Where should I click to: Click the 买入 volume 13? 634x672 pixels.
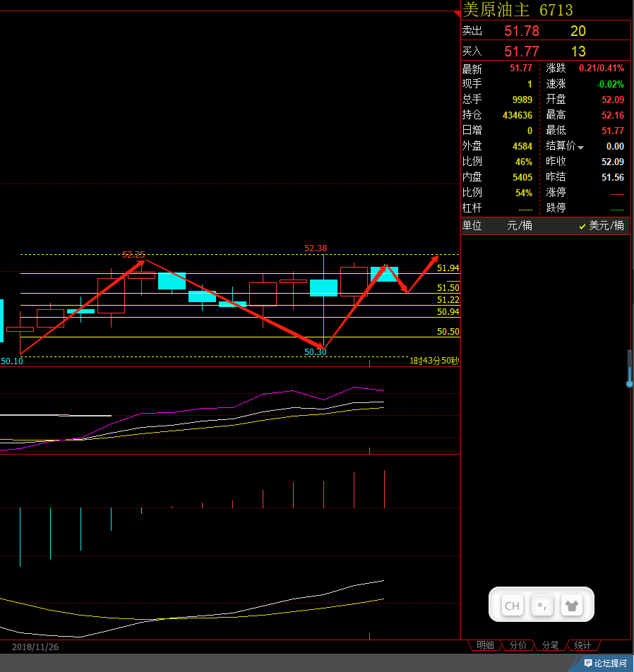coord(578,52)
